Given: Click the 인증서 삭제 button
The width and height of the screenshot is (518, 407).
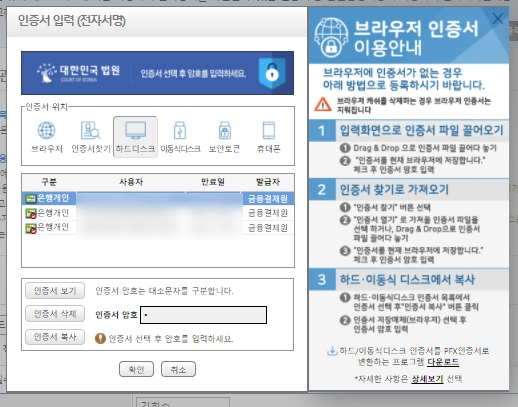Looking at the screenshot, I should coord(55,314).
